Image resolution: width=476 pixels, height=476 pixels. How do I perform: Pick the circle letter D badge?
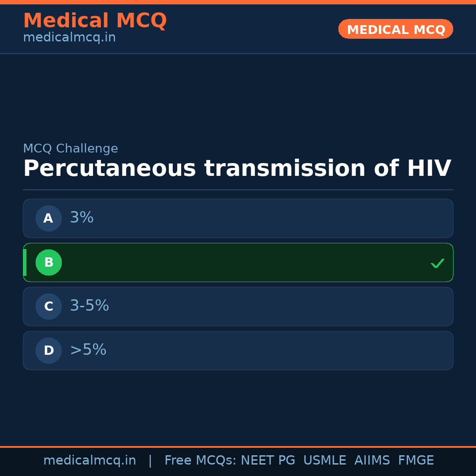tap(48, 351)
